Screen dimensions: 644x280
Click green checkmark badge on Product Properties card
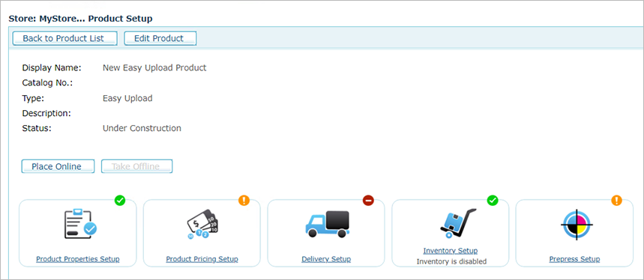tap(120, 201)
